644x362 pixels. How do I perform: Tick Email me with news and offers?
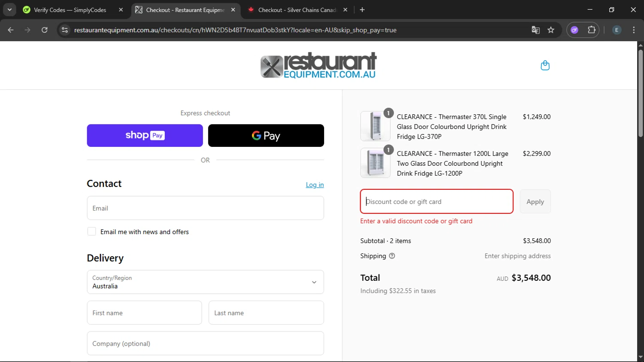[x=91, y=231]
